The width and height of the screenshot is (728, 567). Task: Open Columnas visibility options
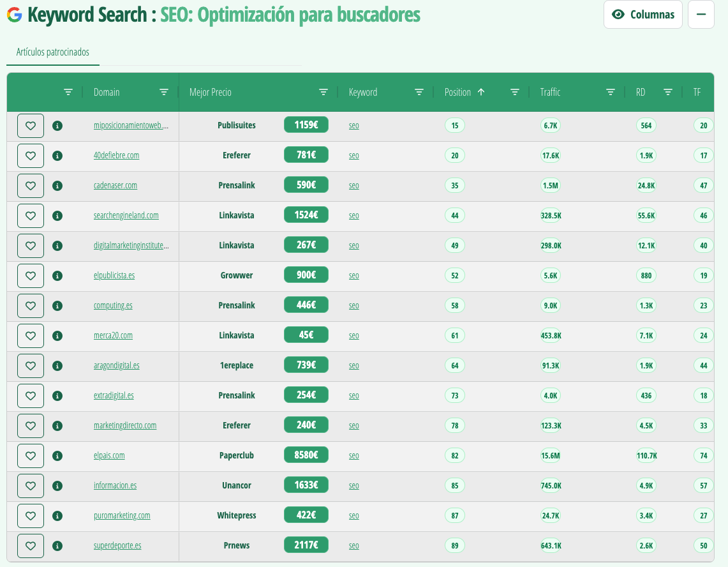(x=643, y=15)
